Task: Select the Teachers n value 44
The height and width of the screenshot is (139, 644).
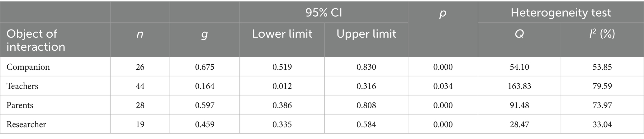Action: click(x=140, y=86)
